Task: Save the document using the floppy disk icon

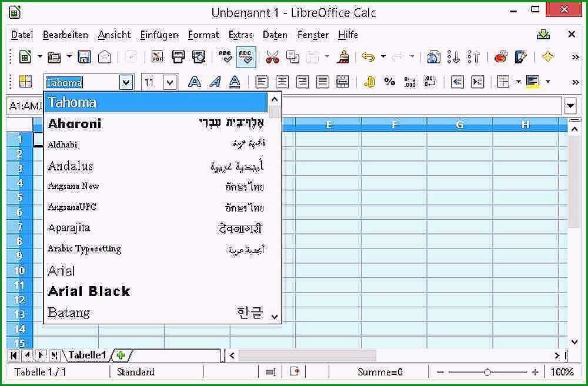Action: pos(84,57)
